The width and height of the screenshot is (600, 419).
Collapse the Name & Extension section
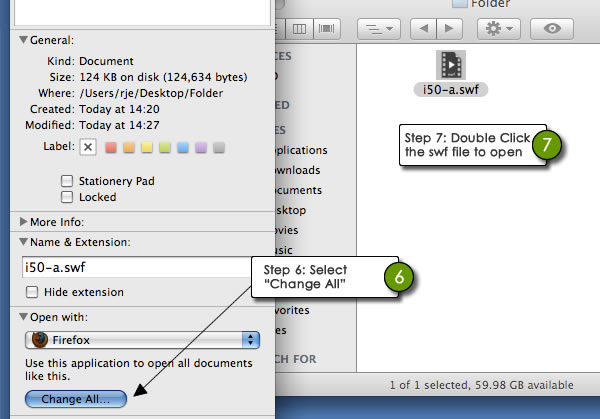[23, 242]
